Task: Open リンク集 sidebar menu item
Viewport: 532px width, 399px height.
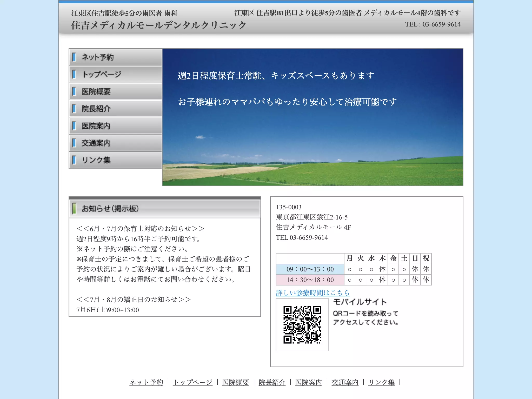Action: coord(115,160)
